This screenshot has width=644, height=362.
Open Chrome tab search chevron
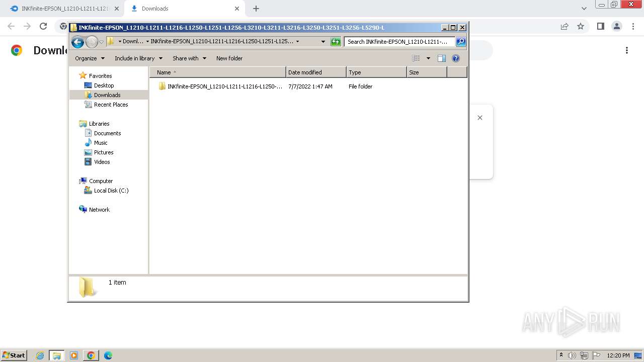click(x=584, y=9)
